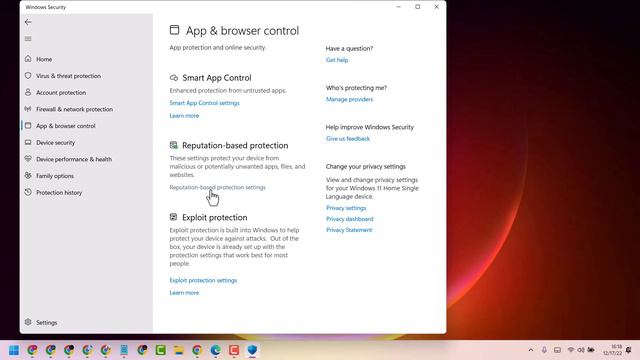Screen dimensions: 640x360
Task: Open Reputation-based protection settings
Action: tap(218, 187)
